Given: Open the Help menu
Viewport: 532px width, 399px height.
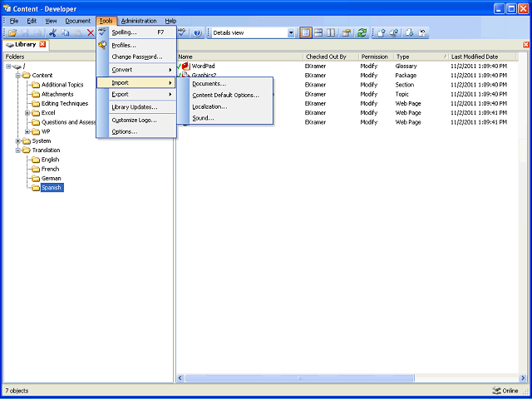Looking at the screenshot, I should (170, 21).
